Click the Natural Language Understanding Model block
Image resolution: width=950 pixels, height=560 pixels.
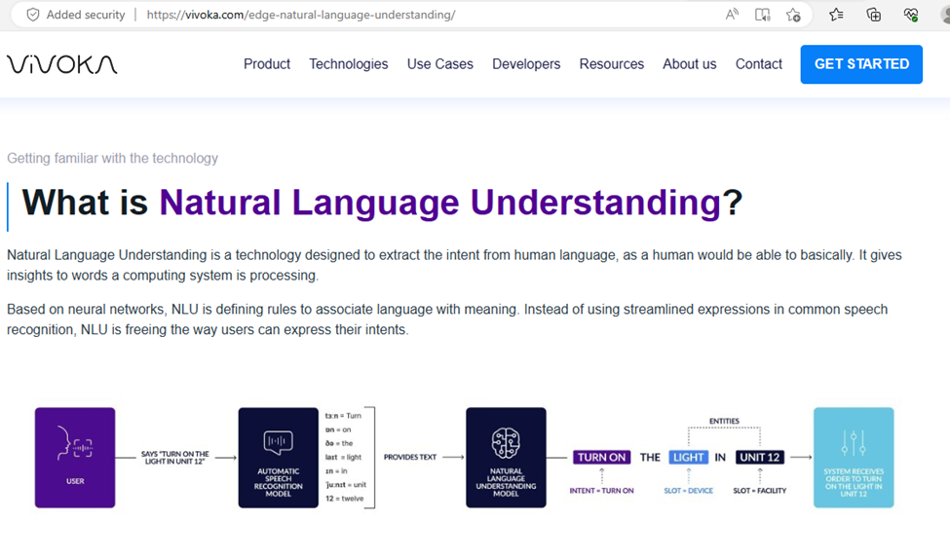click(x=506, y=457)
